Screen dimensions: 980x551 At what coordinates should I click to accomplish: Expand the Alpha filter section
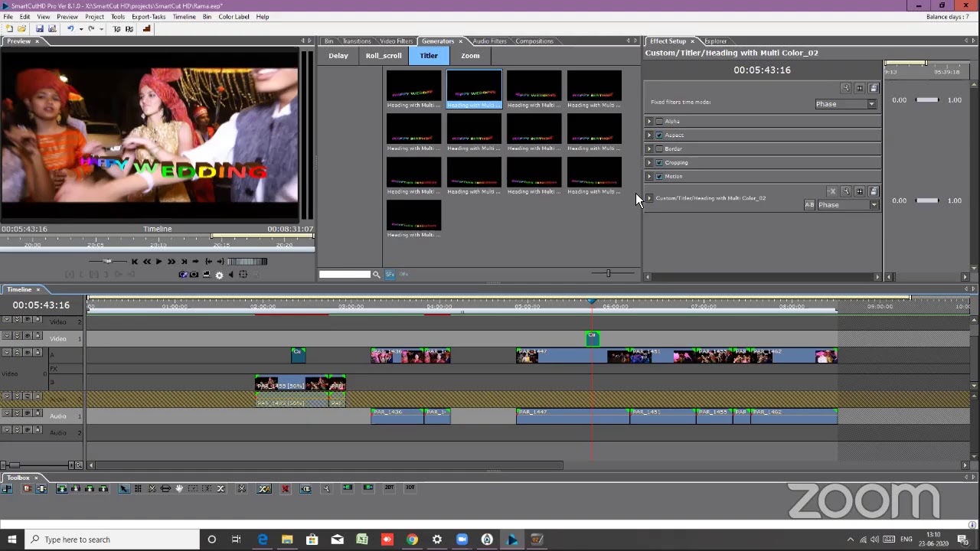pyautogui.click(x=649, y=122)
